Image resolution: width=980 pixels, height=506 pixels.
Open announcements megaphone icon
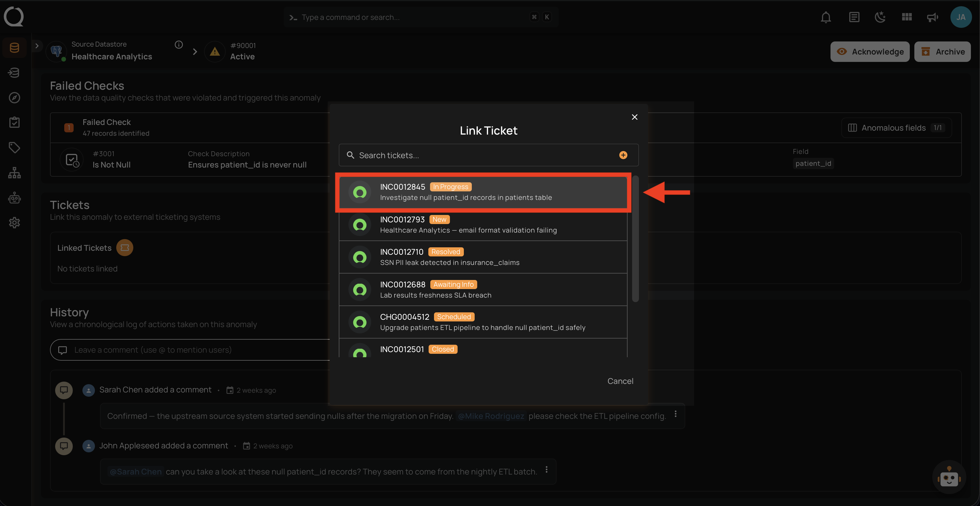(x=933, y=17)
